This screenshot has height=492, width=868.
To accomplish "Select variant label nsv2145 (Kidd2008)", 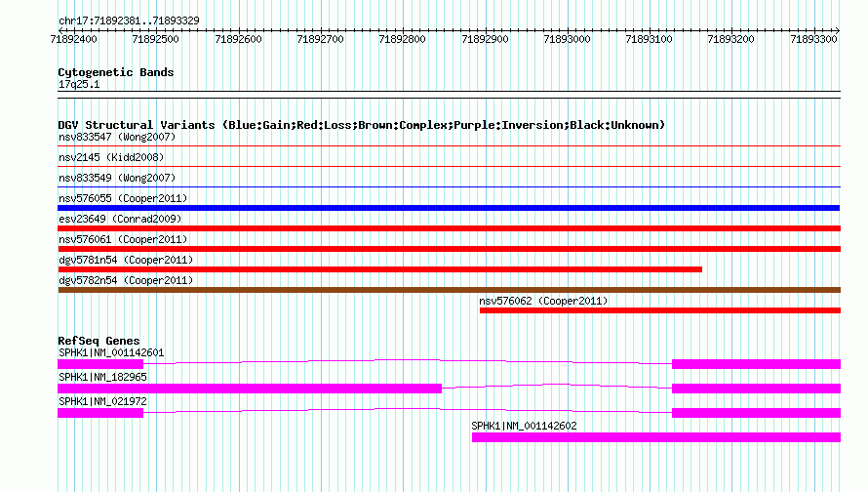I will pos(111,157).
